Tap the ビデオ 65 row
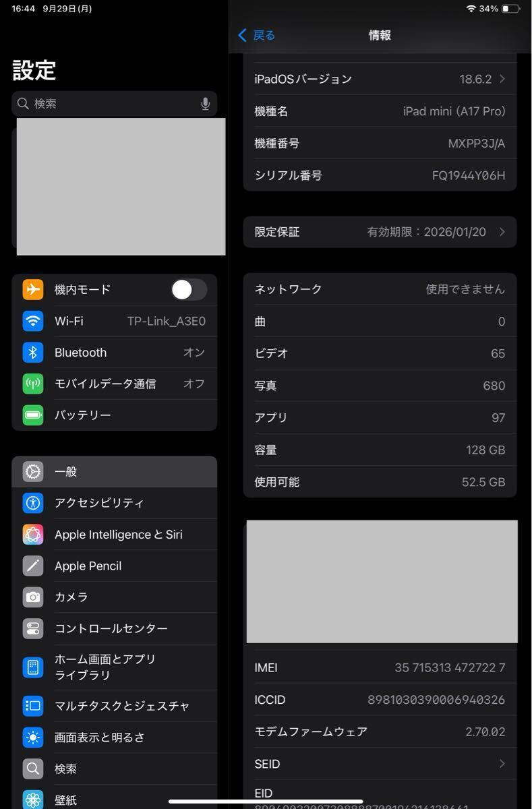This screenshot has width=532, height=809. click(380, 353)
